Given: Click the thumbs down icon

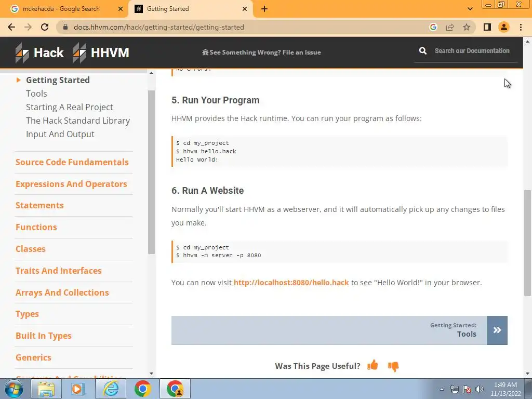Looking at the screenshot, I should coord(393,366).
